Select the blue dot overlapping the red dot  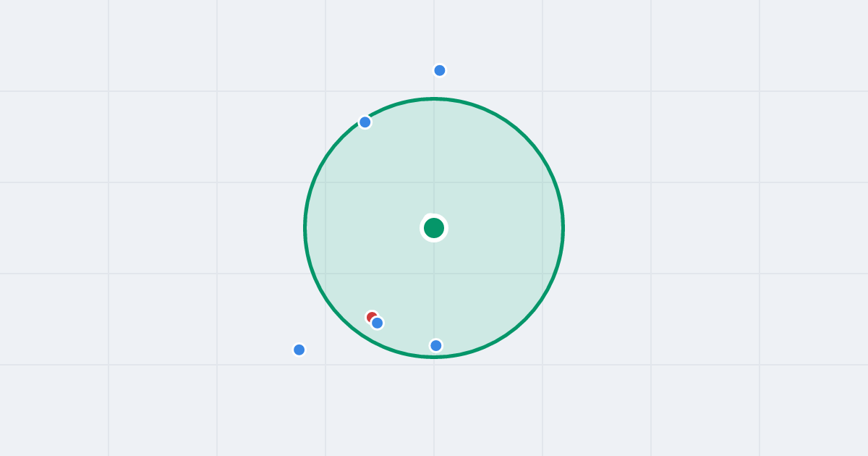pos(378,323)
